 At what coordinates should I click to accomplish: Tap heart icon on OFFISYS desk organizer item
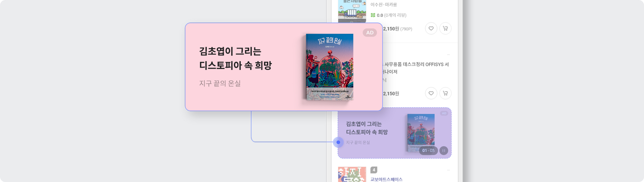(x=431, y=93)
